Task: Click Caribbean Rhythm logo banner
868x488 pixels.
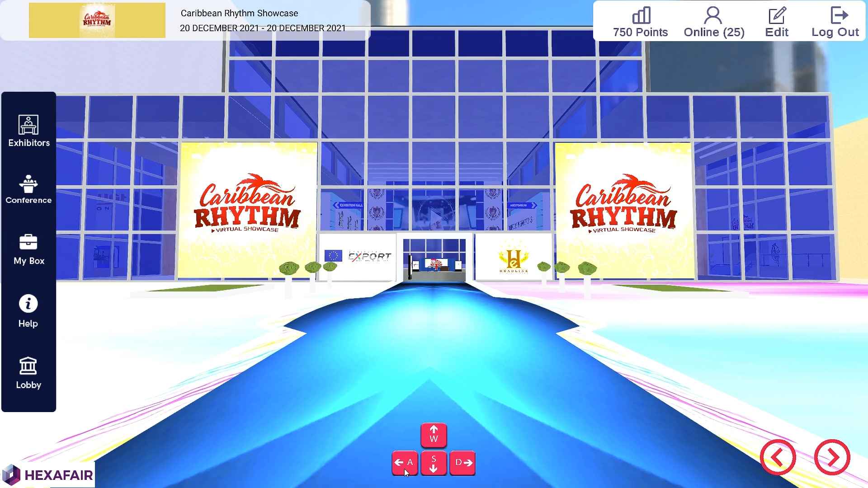Action: tap(97, 20)
